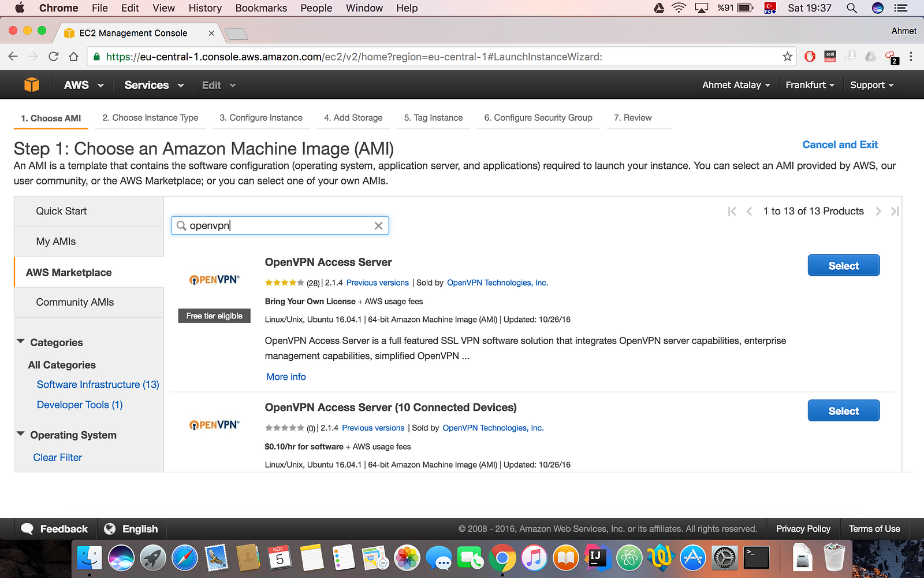Open the Configure Security Group step
Viewport: 924px width, 578px height.
538,118
